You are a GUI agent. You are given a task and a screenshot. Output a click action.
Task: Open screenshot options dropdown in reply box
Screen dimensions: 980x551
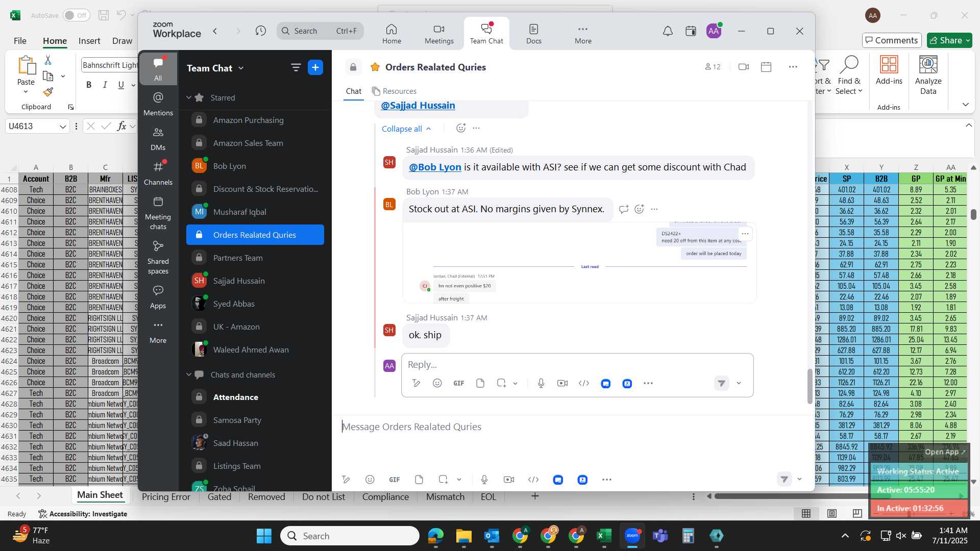point(515,383)
